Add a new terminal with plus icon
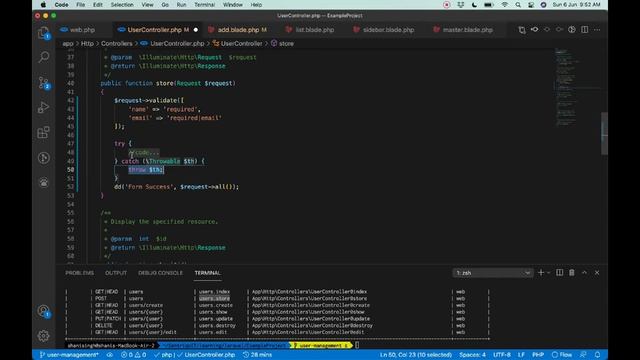The image size is (640, 360). [x=541, y=273]
